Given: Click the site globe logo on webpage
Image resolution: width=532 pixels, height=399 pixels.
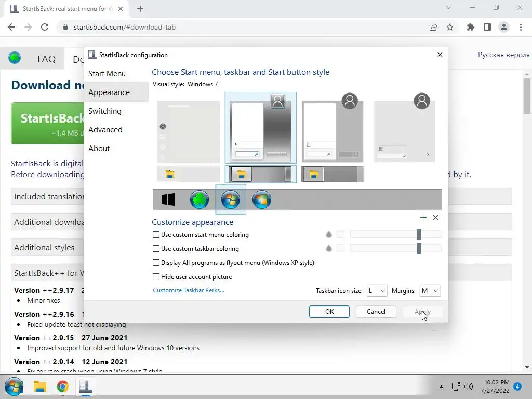Looking at the screenshot, I should click(x=15, y=58).
